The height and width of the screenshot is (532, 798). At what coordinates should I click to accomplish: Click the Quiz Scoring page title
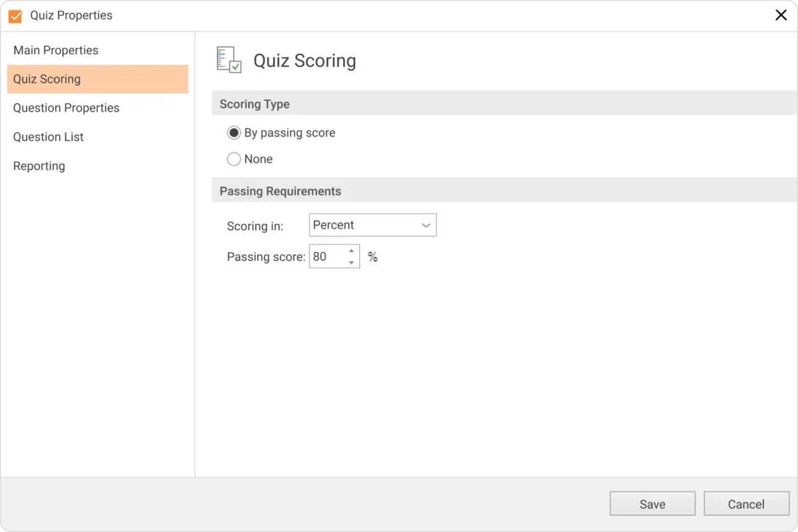click(x=305, y=61)
